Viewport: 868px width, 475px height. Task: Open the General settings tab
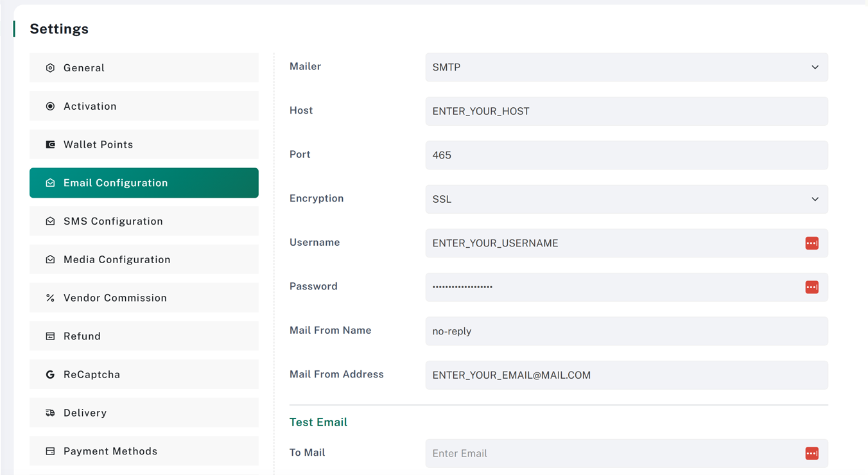click(x=144, y=67)
